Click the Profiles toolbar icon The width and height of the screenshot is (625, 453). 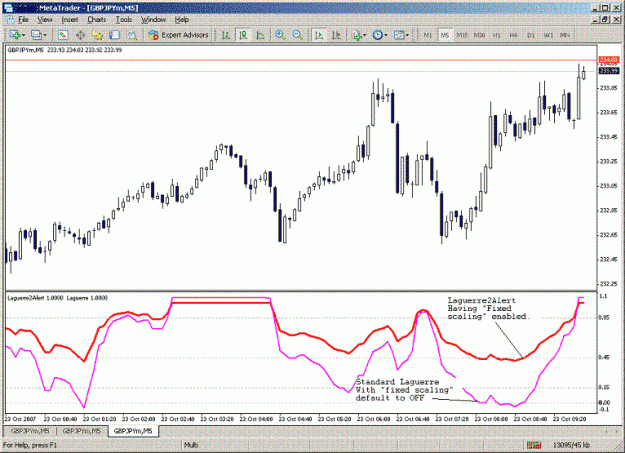point(36,35)
